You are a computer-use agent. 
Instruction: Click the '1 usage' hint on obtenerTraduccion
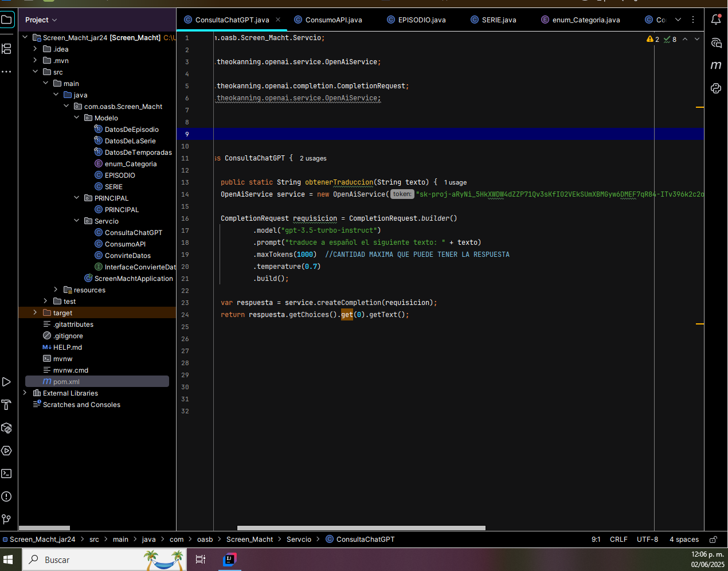[455, 183]
